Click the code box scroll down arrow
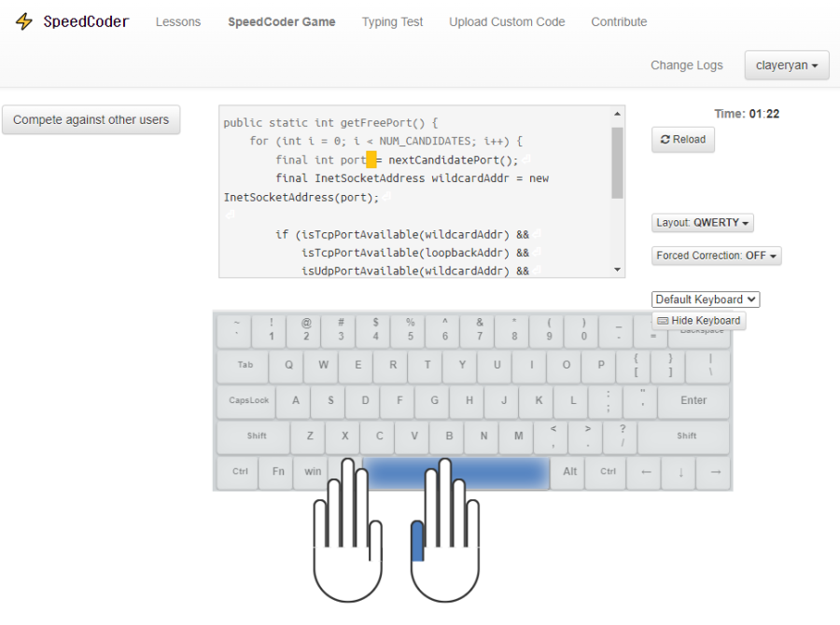This screenshot has width=840, height=625. [x=617, y=270]
